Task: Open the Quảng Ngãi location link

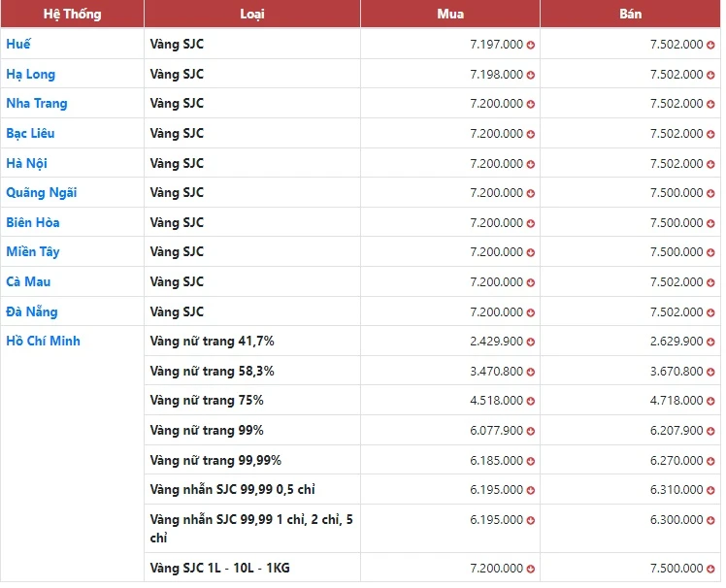Action: pyautogui.click(x=42, y=193)
